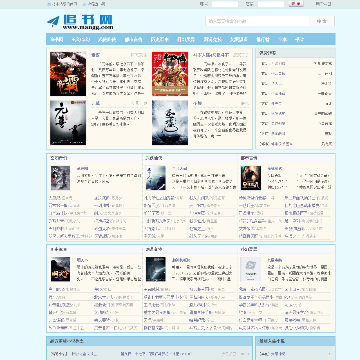Open the 圣墟 misty blue book cover
The height and width of the screenshot is (360, 360).
(170, 123)
